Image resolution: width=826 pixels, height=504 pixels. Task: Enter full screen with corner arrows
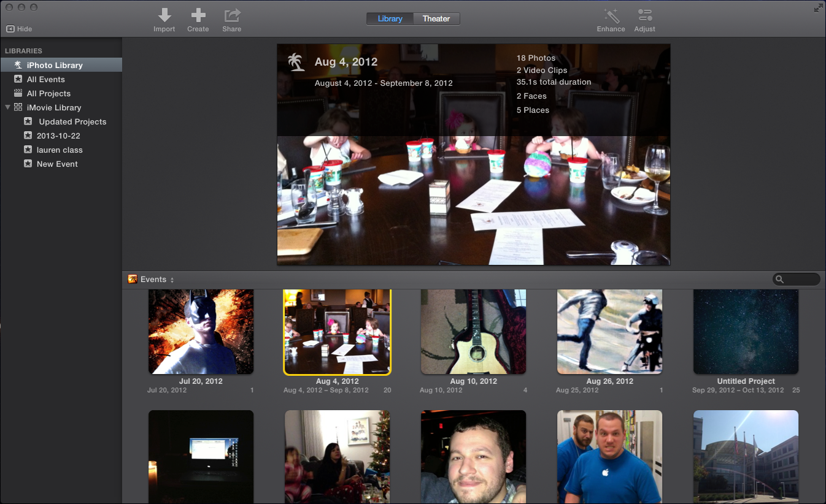click(x=818, y=8)
